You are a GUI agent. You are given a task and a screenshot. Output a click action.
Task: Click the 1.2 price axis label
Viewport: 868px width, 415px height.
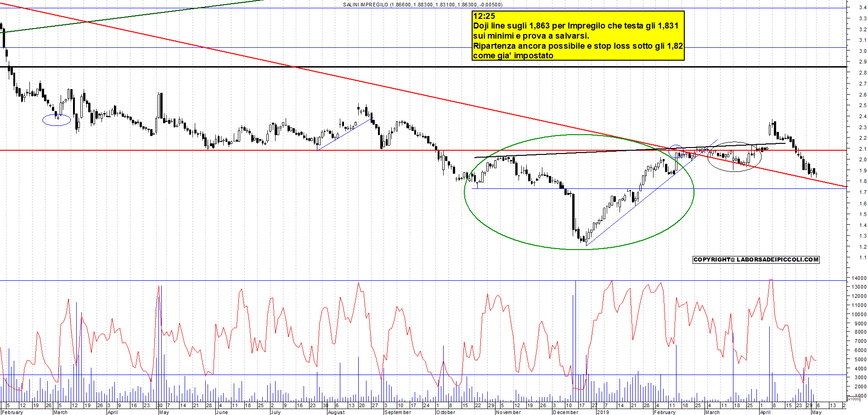point(862,247)
